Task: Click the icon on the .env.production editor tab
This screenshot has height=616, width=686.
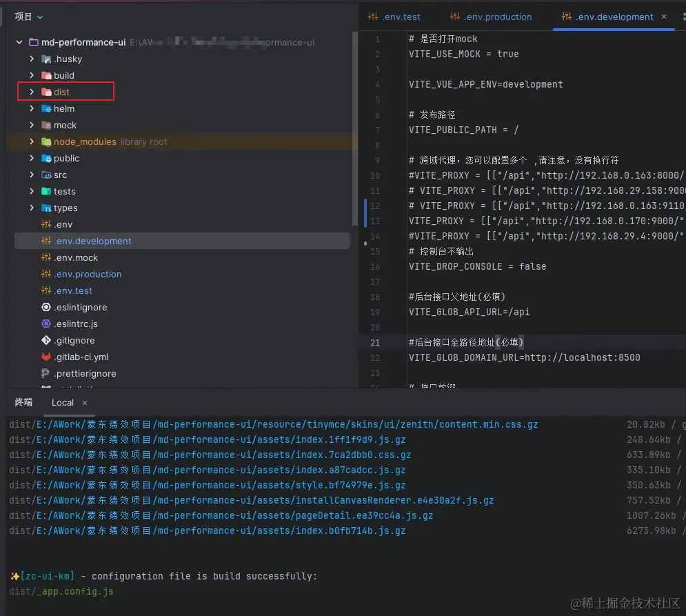Action: [x=455, y=17]
